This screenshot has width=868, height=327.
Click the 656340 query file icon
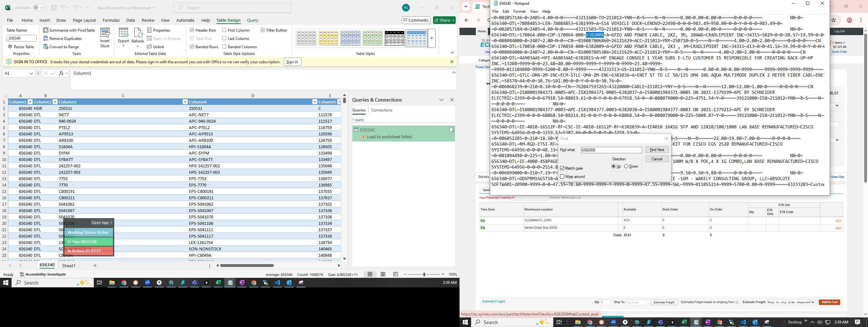(x=451, y=130)
